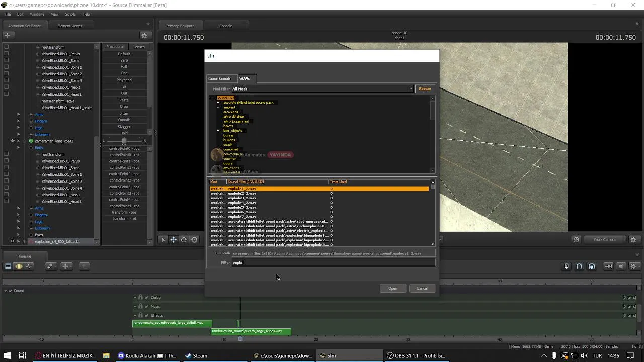Open the Windows menu in menu bar
Screen dimensions: 644x362
(37, 14)
